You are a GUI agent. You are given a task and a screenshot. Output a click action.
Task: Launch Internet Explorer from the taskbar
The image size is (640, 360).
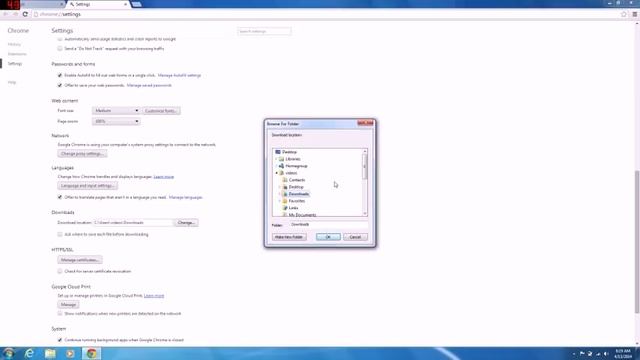click(x=29, y=353)
